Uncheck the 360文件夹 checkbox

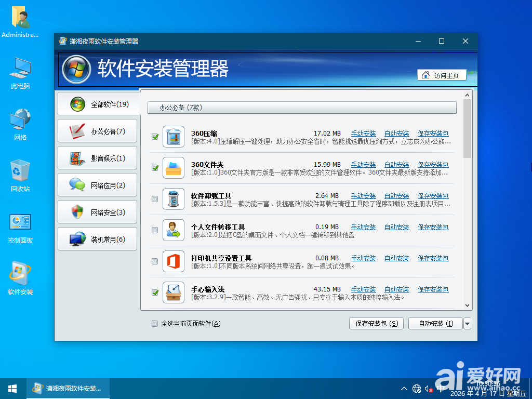(x=155, y=168)
